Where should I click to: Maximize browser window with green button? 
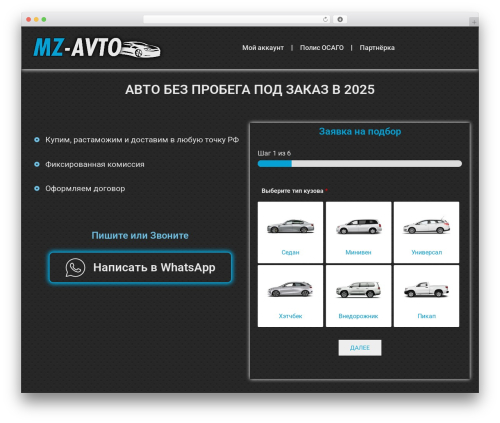[44, 20]
